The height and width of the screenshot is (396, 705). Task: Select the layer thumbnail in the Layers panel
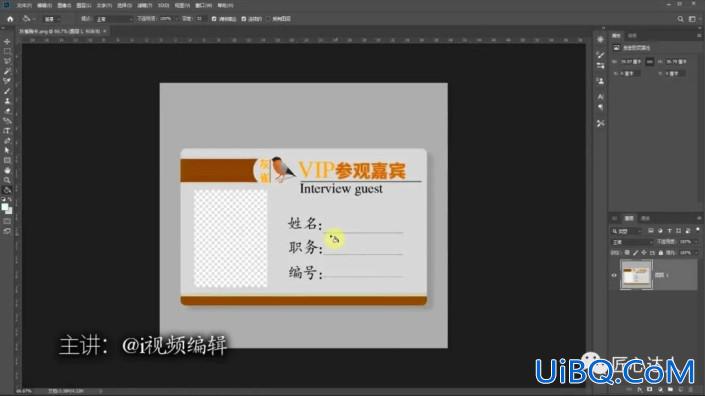click(x=636, y=274)
